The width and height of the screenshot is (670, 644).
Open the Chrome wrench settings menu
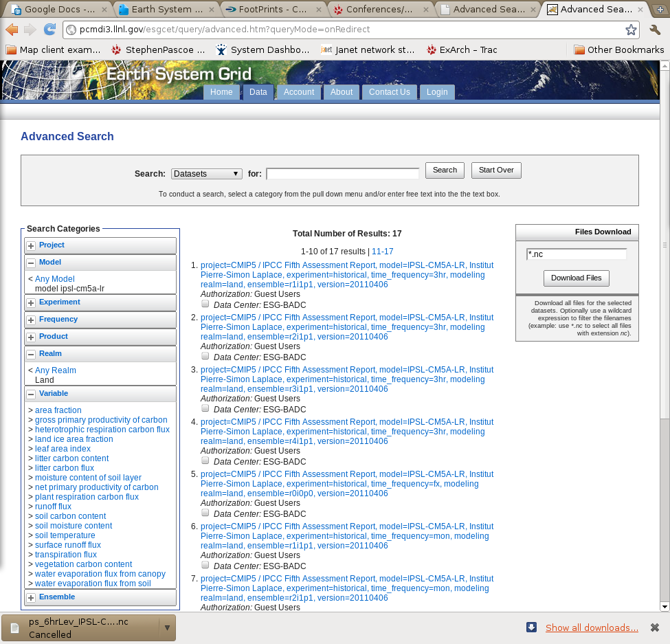coord(655,30)
